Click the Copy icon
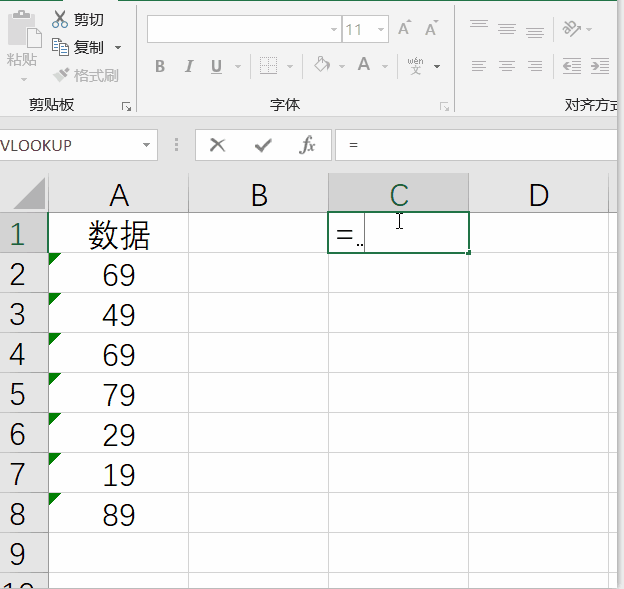The image size is (624, 589). [x=60, y=47]
